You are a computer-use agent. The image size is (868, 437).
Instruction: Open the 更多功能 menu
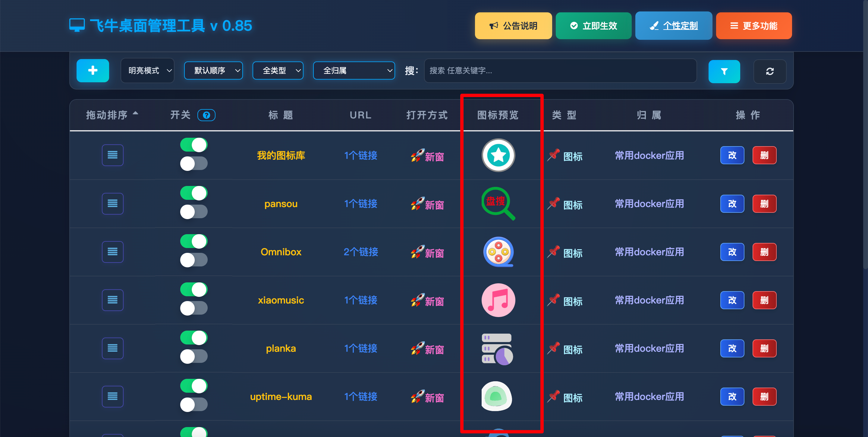point(753,26)
